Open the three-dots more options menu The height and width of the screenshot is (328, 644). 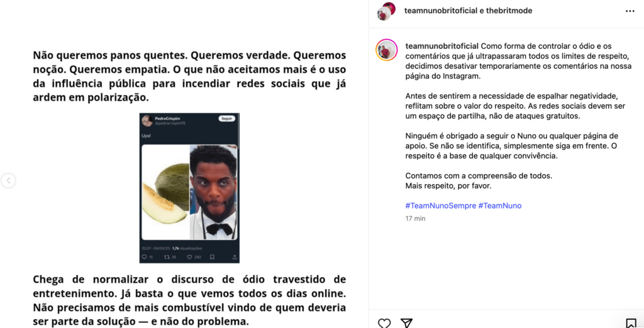pyautogui.click(x=630, y=11)
